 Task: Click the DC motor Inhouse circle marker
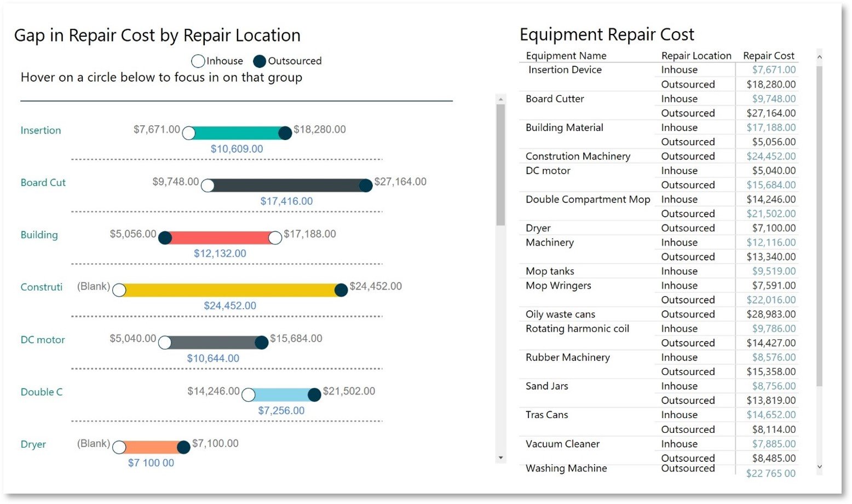165,342
